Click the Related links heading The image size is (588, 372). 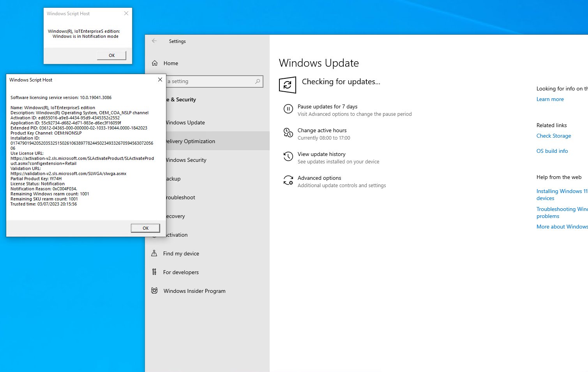[551, 125]
